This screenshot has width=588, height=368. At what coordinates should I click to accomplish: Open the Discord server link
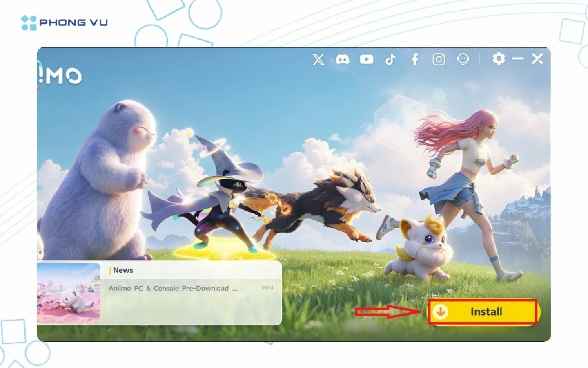(342, 59)
